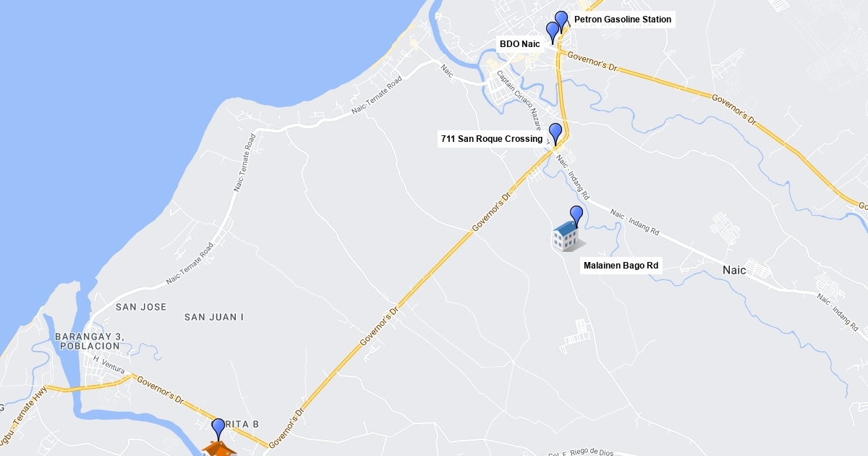
Task: Open the Petron Gasoline Station label
Action: [623, 20]
